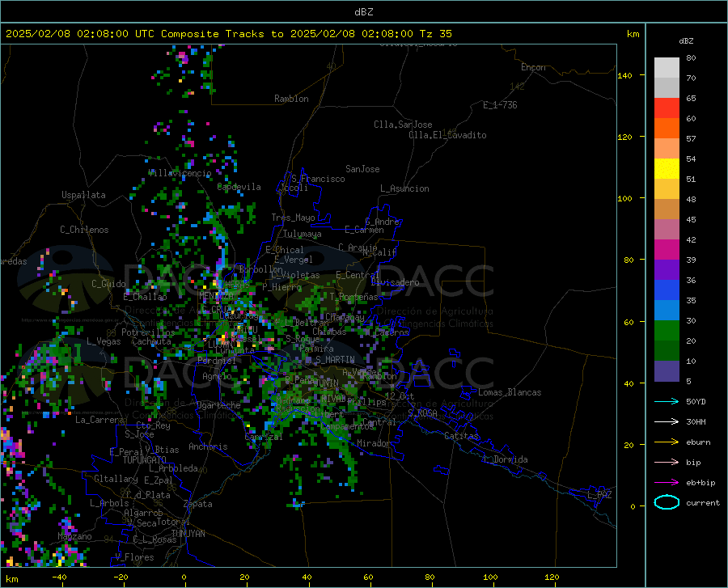The height and width of the screenshot is (588, 728).
Task: Click the orange 57 dBZ swatch
Action: [667, 129]
